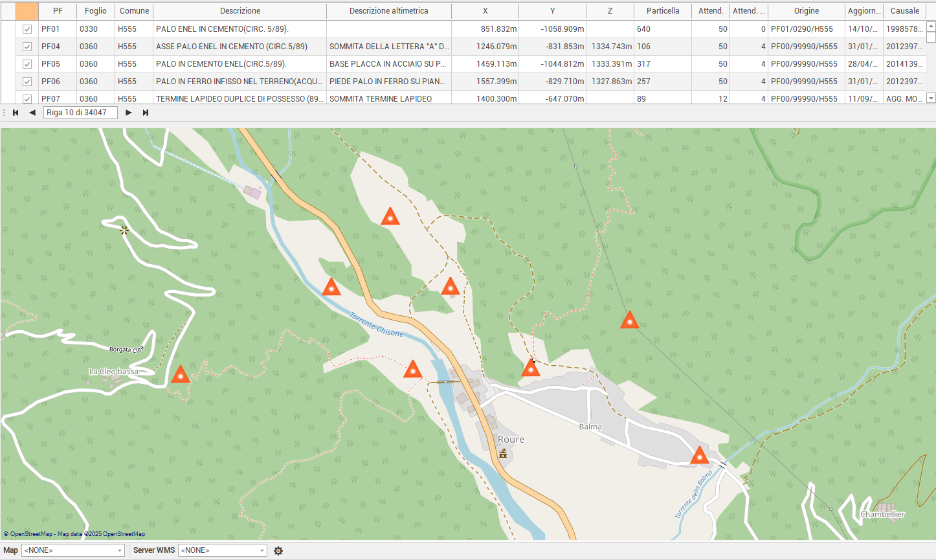
Task: Click the PF05 description cell
Action: point(240,64)
